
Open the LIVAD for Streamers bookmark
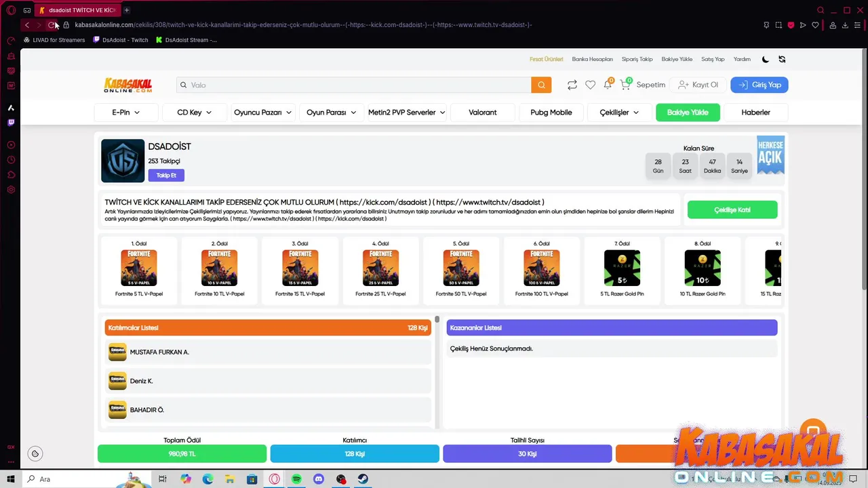click(54, 40)
